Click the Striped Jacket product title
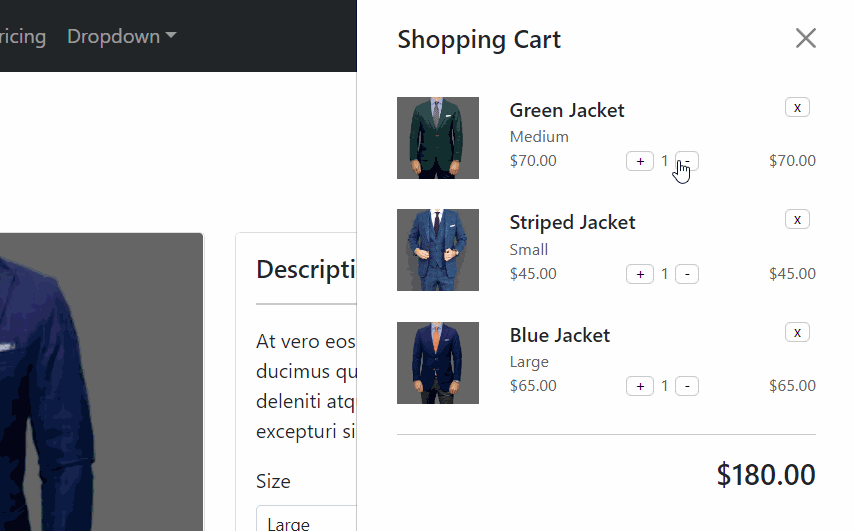This screenshot has width=854, height=531. click(x=572, y=223)
